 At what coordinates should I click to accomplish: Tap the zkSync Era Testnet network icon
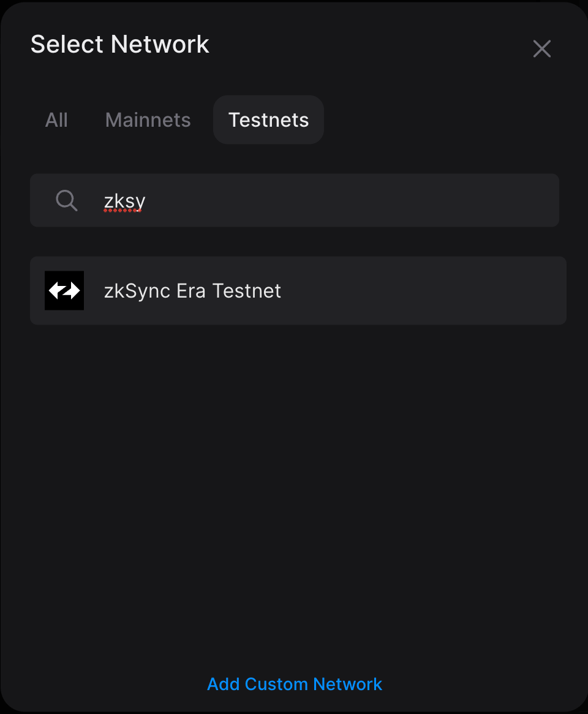pos(64,290)
